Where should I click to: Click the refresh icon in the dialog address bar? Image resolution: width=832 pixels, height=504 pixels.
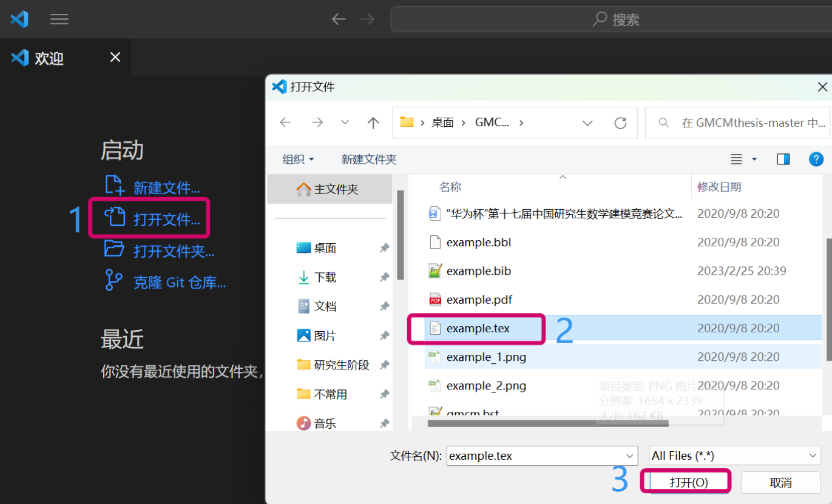[x=620, y=122]
